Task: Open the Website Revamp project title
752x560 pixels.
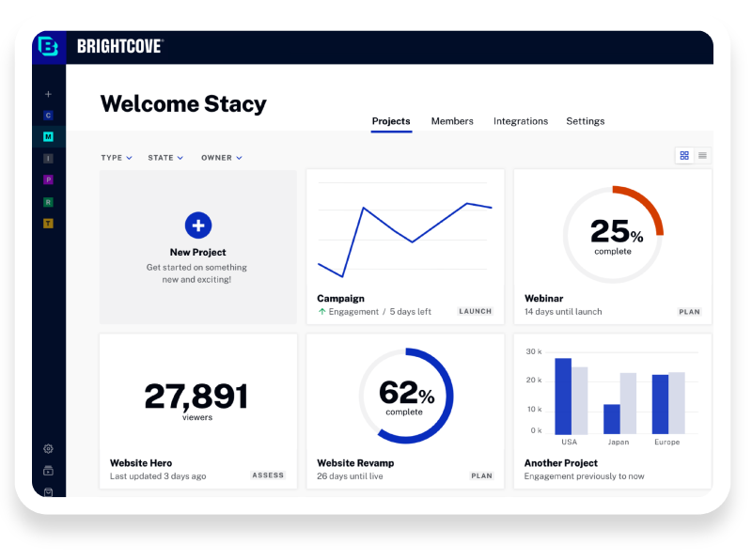Action: click(x=355, y=463)
